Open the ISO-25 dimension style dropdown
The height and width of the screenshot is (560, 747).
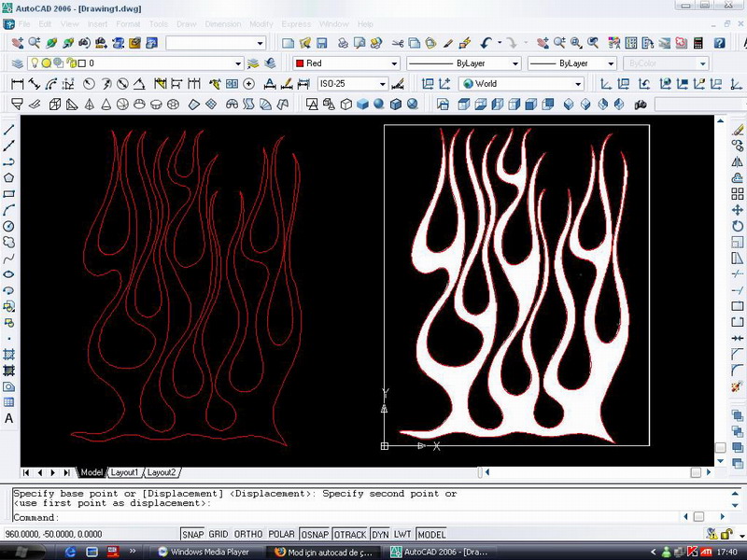[x=383, y=84]
